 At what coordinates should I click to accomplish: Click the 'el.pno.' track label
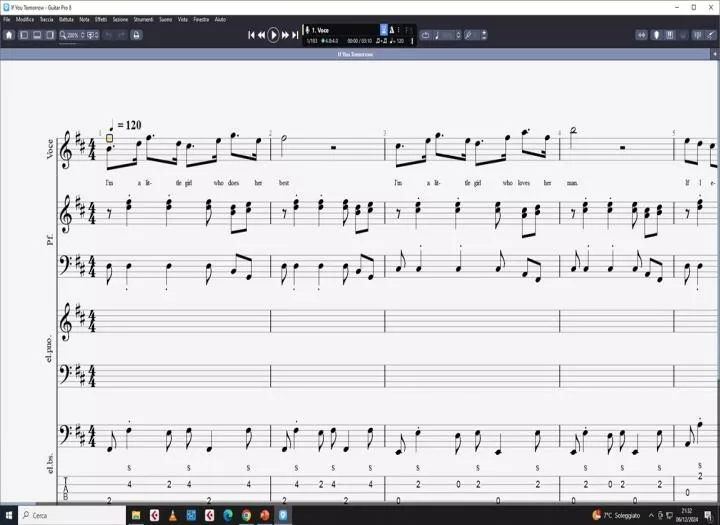(x=49, y=349)
